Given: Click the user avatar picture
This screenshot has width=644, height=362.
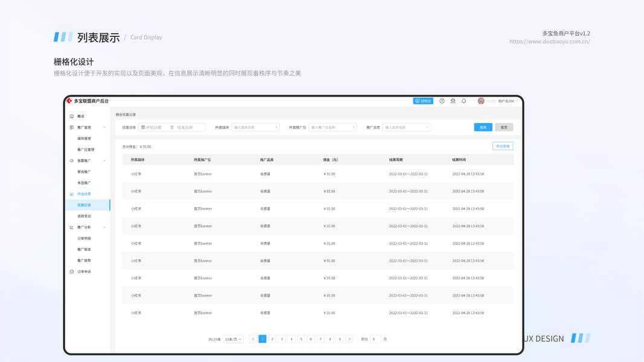Looking at the screenshot, I should 481,101.
